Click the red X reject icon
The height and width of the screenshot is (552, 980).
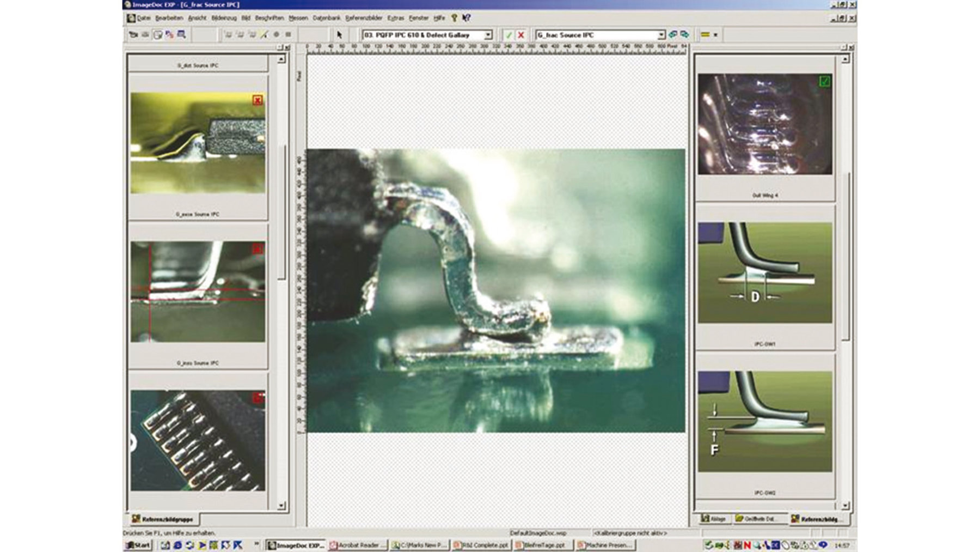[521, 35]
